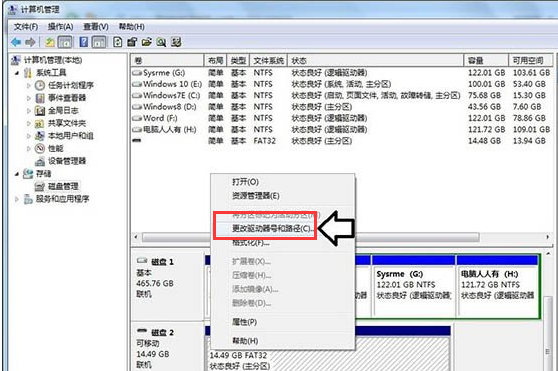Click the blue Back arrow in the toolbar
558x371 pixels.
(x=16, y=42)
